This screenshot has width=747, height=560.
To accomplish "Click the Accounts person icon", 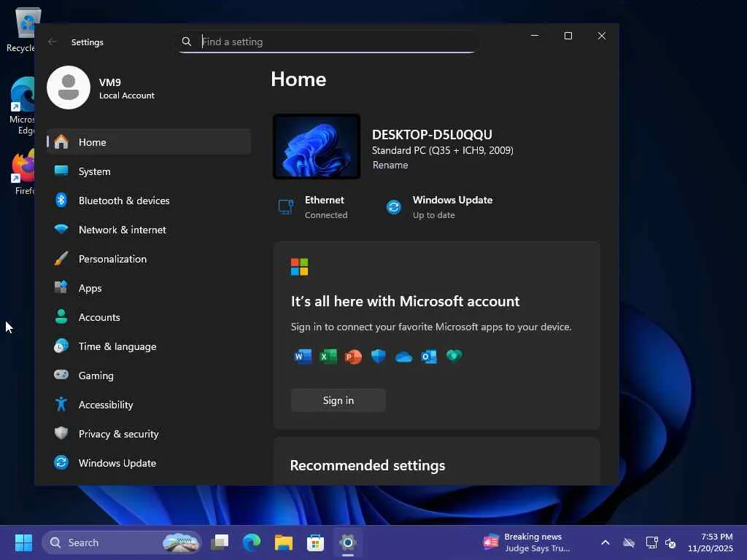I will [x=61, y=316].
